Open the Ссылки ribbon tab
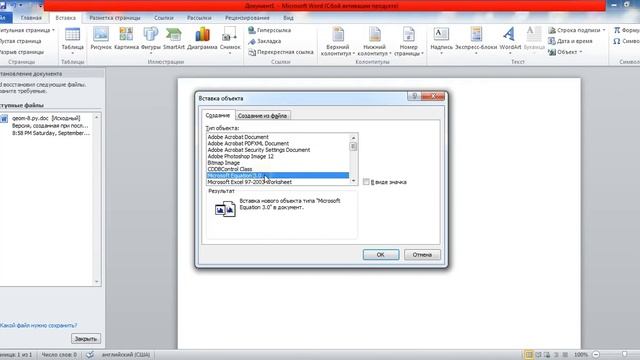Screen dimensions: 640x360 (164, 18)
